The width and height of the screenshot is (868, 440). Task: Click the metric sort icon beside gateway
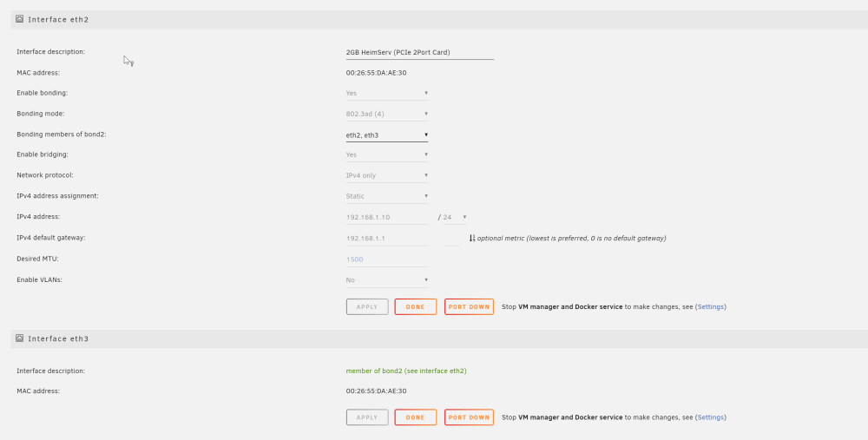click(472, 238)
